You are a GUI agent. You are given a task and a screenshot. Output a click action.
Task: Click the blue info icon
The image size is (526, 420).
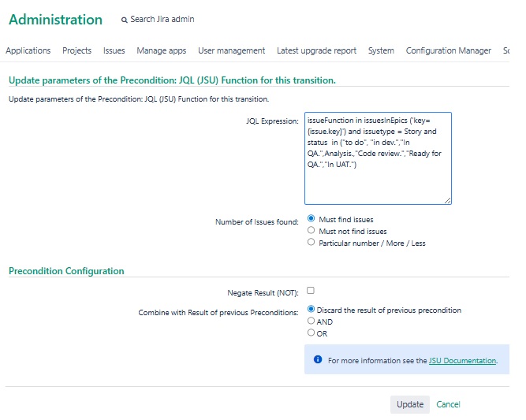click(x=318, y=359)
